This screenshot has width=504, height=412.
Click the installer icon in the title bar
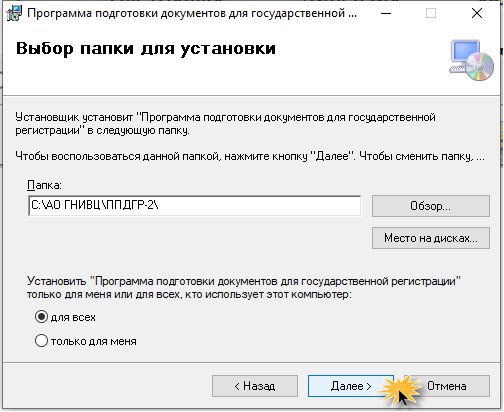pyautogui.click(x=14, y=14)
